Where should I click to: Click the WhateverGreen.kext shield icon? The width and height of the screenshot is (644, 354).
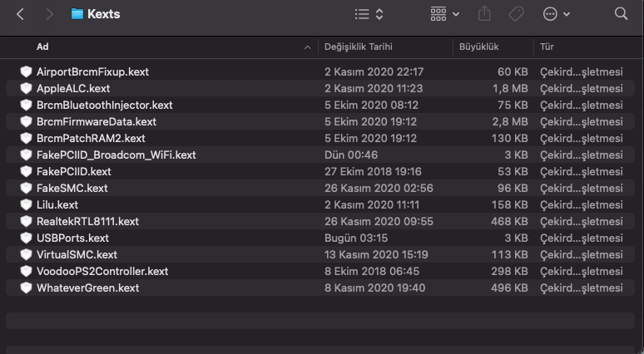tap(26, 288)
